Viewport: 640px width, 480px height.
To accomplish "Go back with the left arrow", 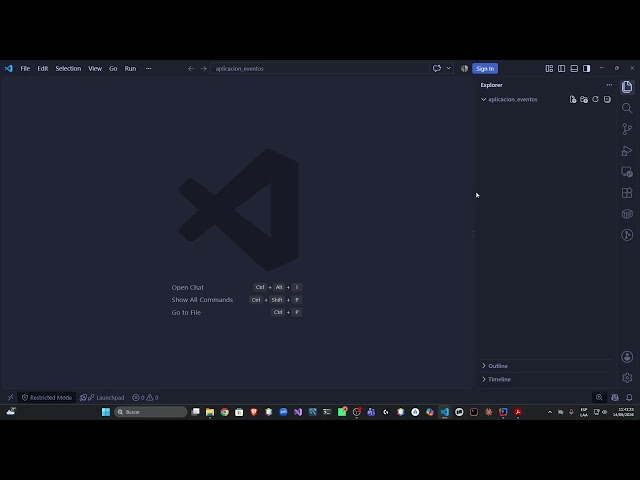I will (191, 69).
